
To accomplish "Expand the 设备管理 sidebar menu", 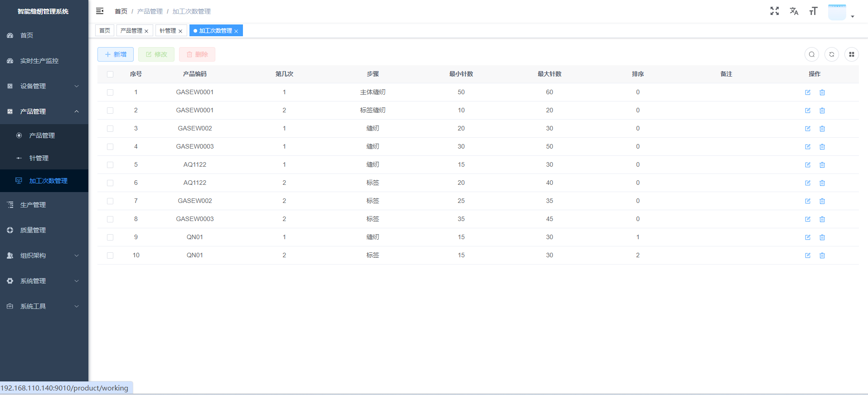I will tap(44, 86).
